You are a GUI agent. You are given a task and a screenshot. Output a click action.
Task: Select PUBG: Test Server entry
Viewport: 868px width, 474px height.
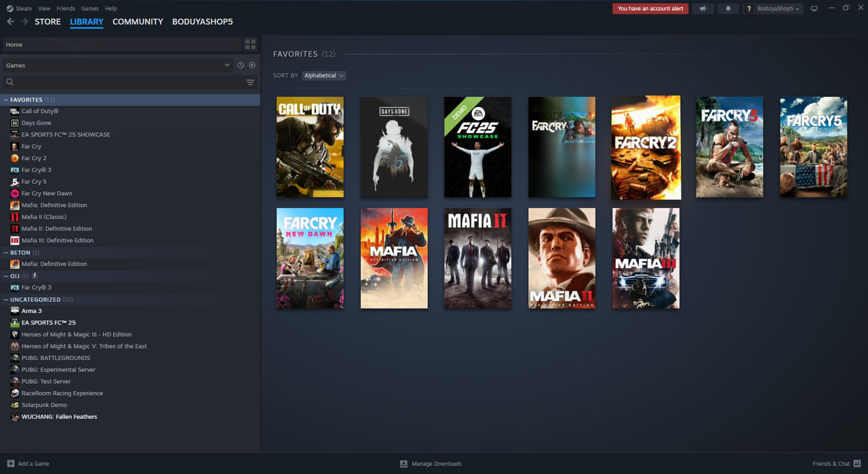46,381
